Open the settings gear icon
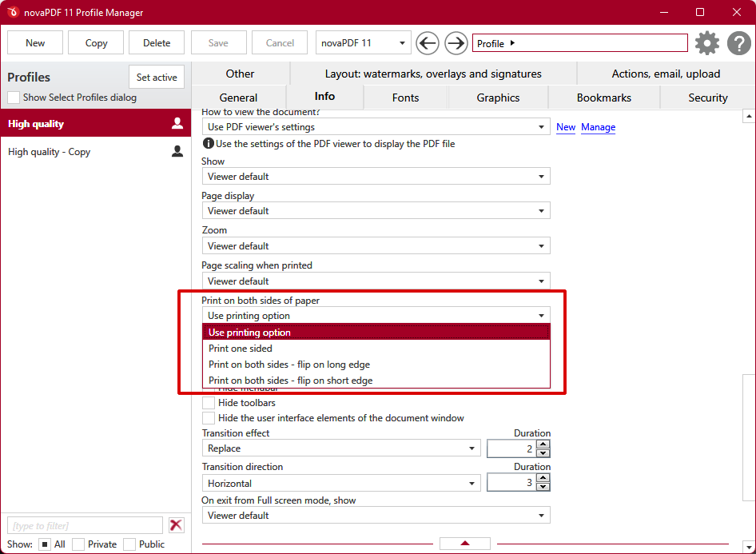756x554 pixels. pyautogui.click(x=706, y=43)
